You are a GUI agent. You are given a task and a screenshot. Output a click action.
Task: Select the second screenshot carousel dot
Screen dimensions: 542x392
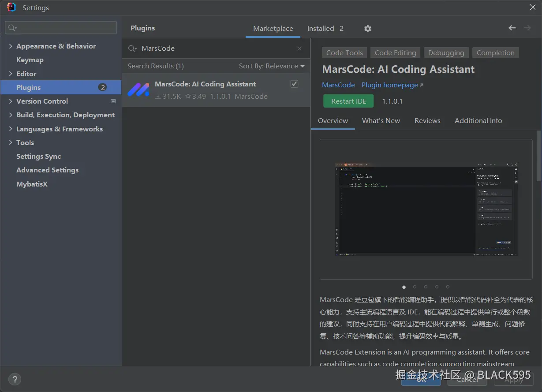415,287
